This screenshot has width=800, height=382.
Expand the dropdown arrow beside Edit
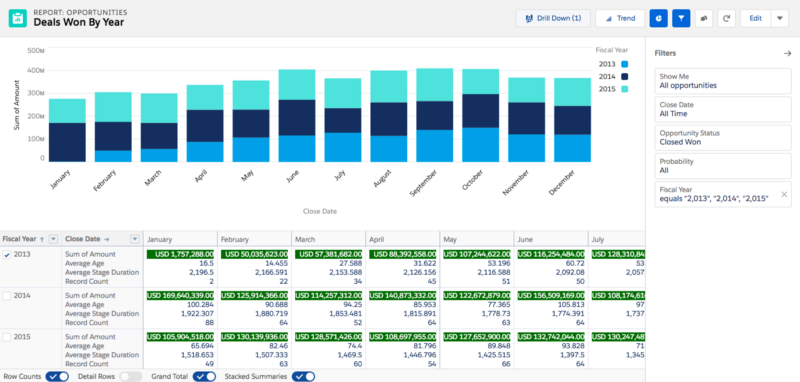point(780,18)
